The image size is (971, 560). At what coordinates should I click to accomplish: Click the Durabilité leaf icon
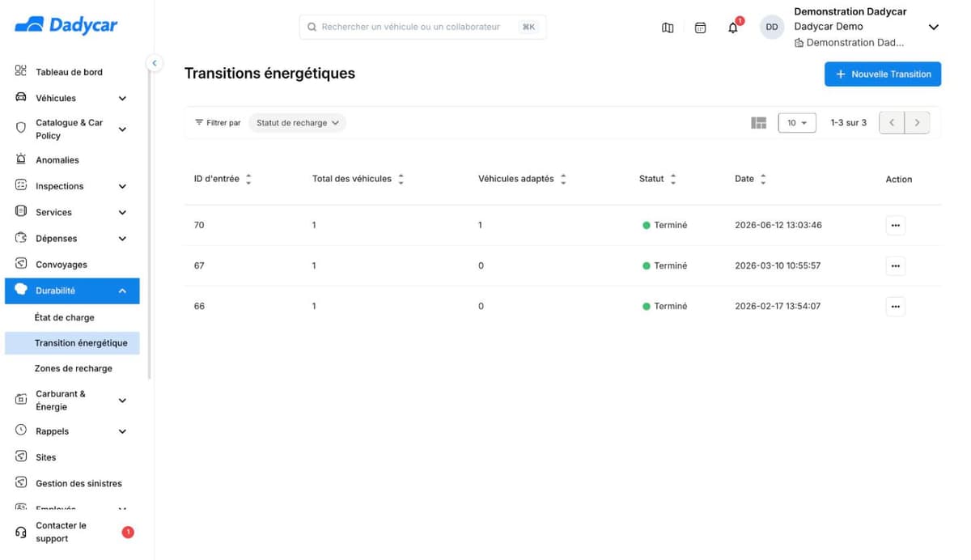pyautogui.click(x=21, y=290)
